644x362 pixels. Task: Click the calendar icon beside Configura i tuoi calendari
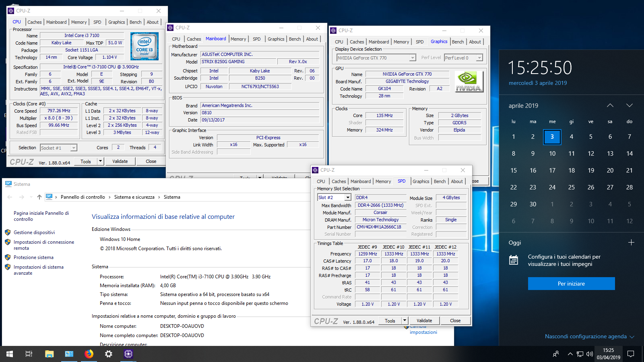coord(514,260)
